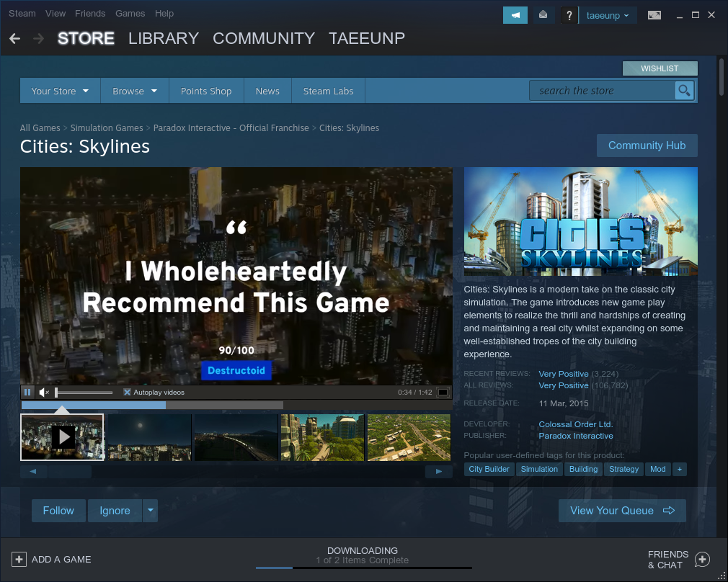Screen dimensions: 728x582
Task: Unmute the video using the speaker icon
Action: point(44,393)
